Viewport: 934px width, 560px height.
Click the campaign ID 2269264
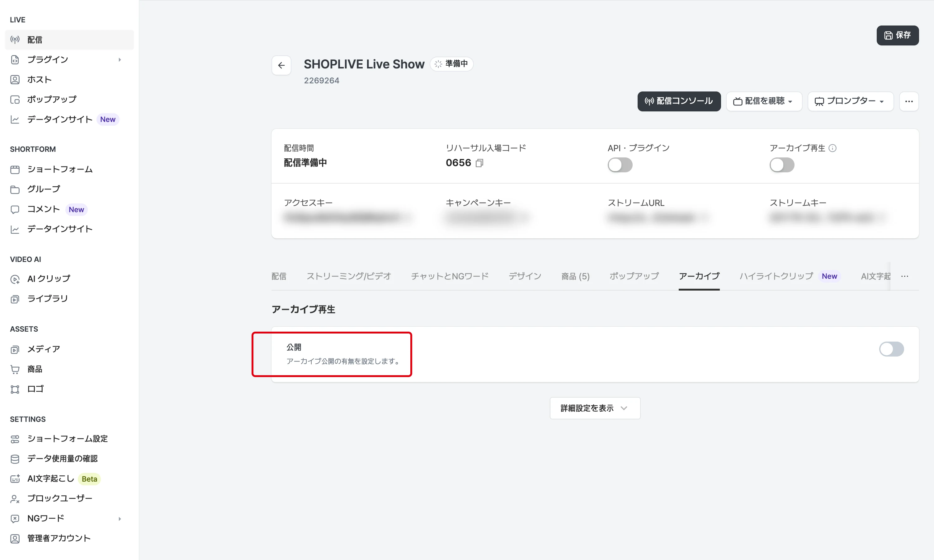click(x=322, y=81)
